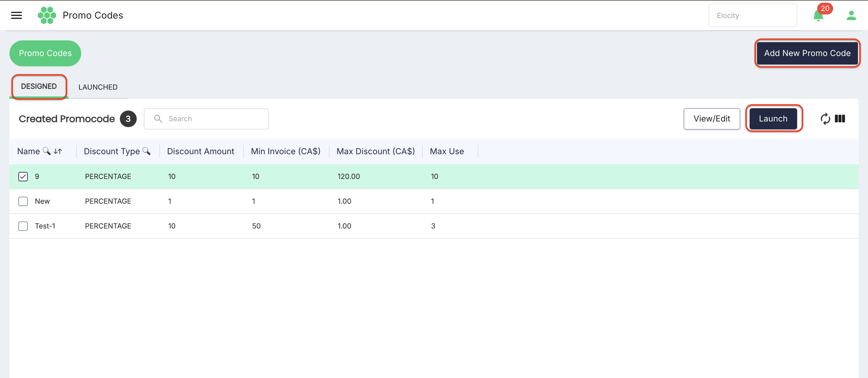Focus the Created Promocode Search field

206,119
